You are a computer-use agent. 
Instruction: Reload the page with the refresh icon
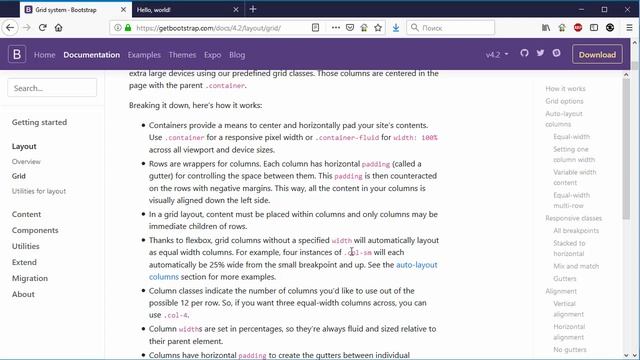[42, 28]
